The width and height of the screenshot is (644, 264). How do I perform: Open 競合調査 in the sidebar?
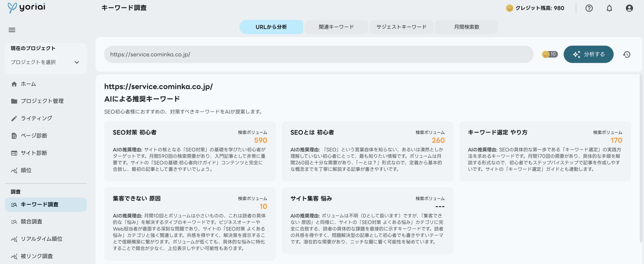(31, 222)
